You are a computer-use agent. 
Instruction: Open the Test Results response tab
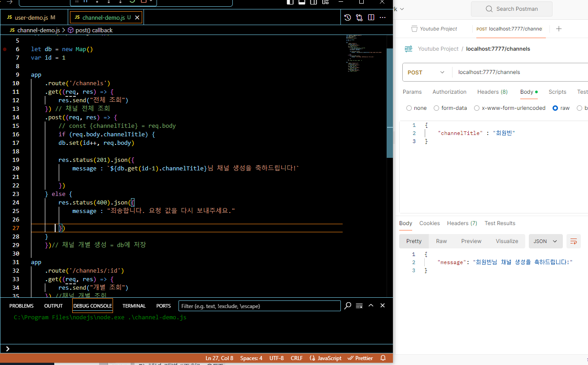pyautogui.click(x=500, y=223)
